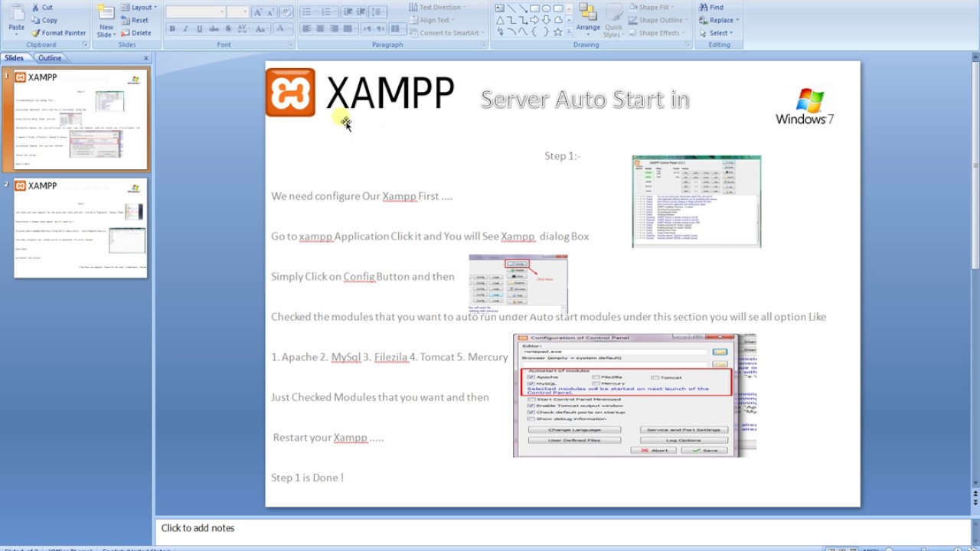Toggle italic formatting
Viewport: 980px width, 551px height.
pyautogui.click(x=185, y=29)
